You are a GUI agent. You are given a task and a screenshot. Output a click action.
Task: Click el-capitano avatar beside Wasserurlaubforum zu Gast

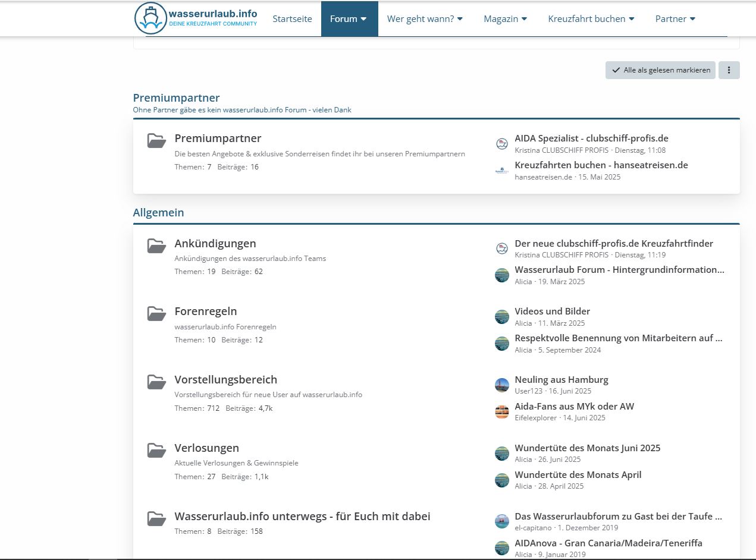502,521
